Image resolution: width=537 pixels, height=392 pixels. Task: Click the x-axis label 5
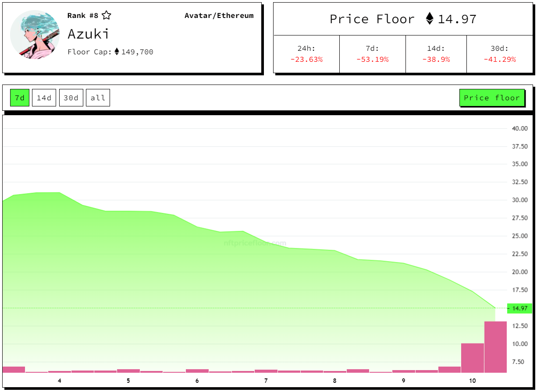click(x=128, y=381)
